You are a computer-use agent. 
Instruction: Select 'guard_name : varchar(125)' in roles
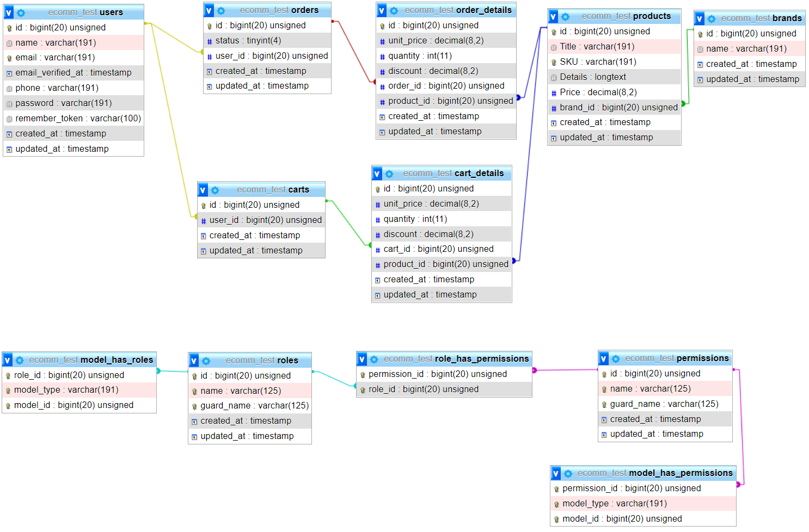click(x=250, y=406)
